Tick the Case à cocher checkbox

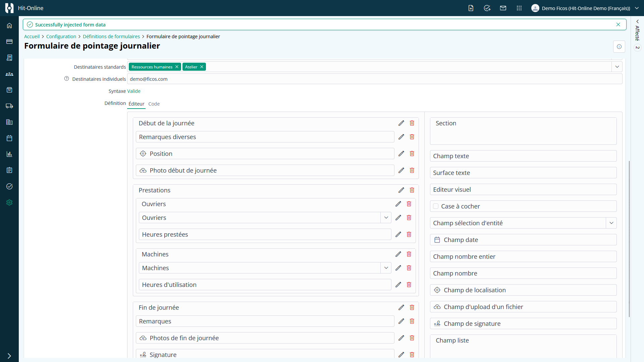point(436,206)
